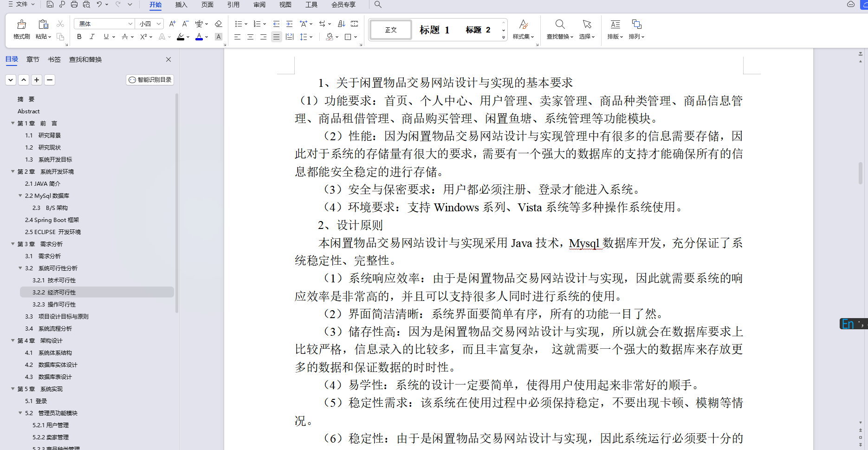The height and width of the screenshot is (450, 868).
Task: Collapse the 3.2 系统可行性分析 outline node
Action: click(x=20, y=268)
